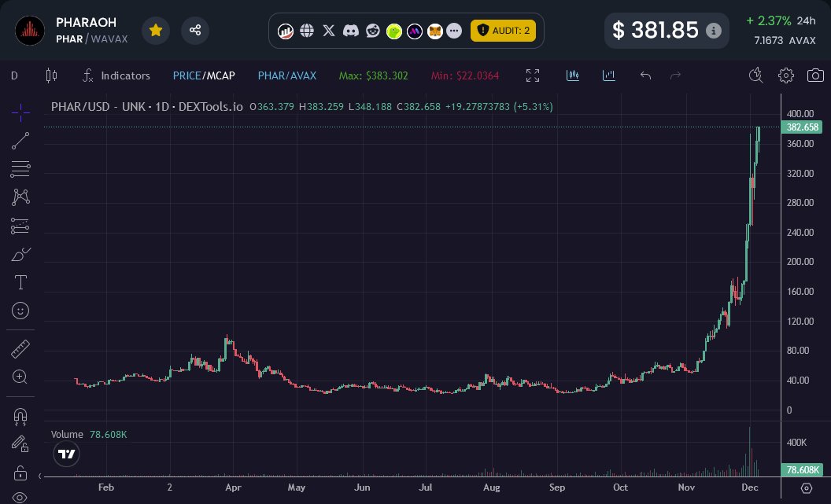The width and height of the screenshot is (831, 504).
Task: Click the Aug label on time axis
Action: pos(491,487)
